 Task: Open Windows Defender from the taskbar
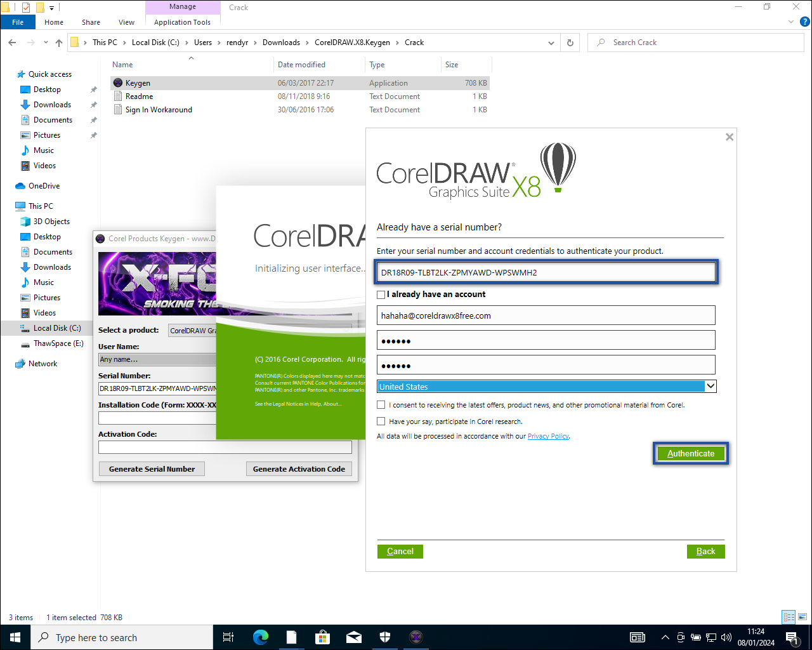pos(385,637)
